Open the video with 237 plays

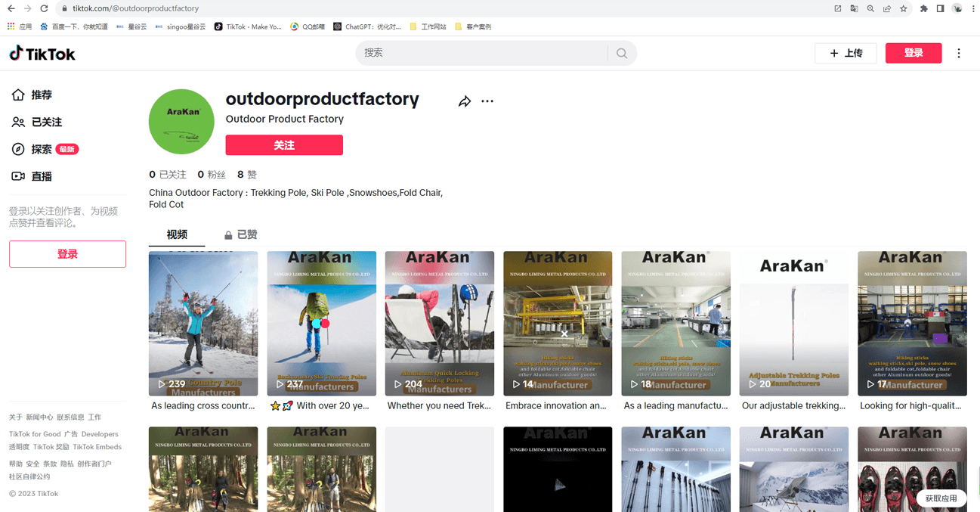click(x=321, y=324)
